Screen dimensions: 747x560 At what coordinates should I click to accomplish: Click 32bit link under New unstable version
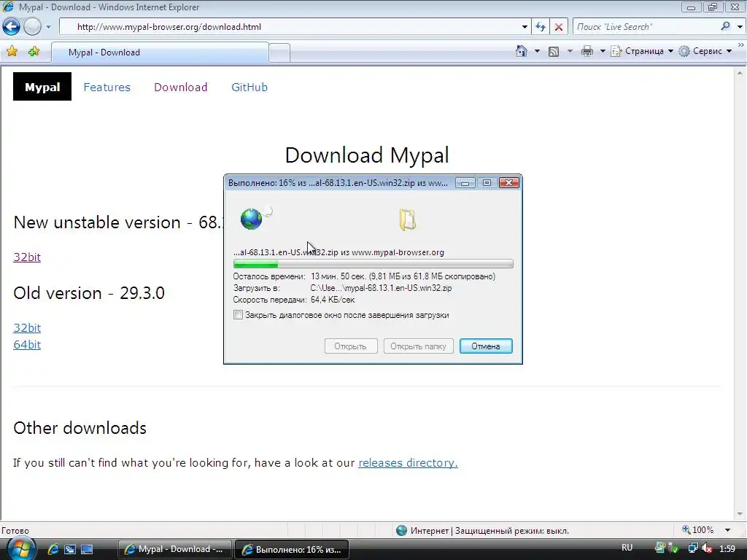click(x=27, y=257)
